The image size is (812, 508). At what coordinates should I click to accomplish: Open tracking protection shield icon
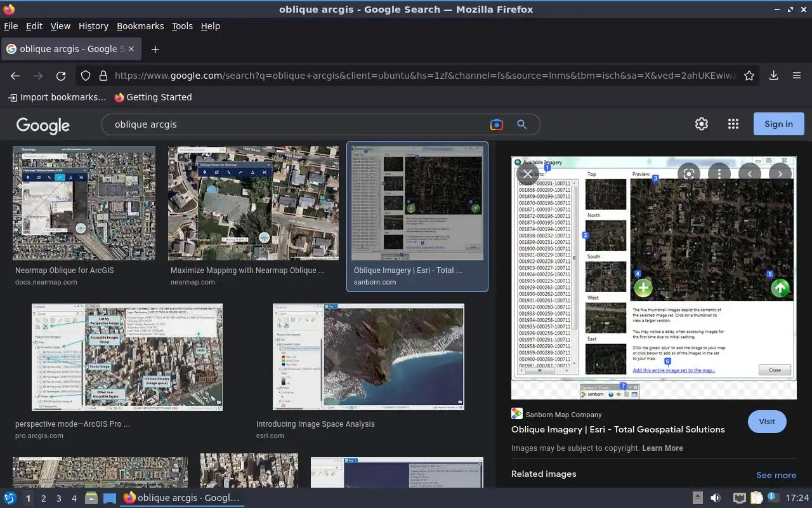(86, 76)
